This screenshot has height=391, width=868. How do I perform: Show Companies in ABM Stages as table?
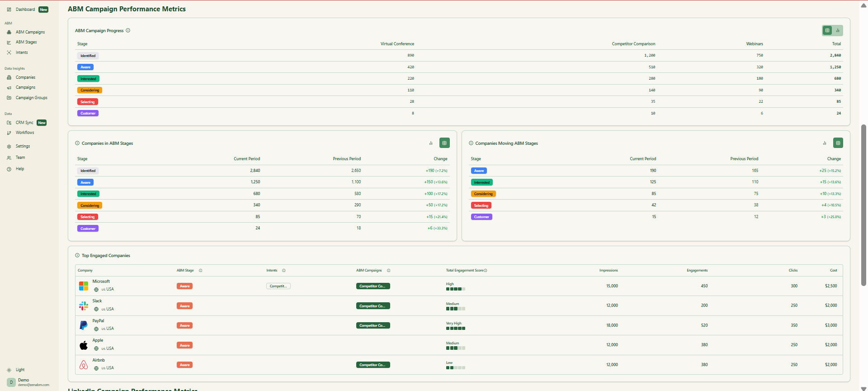tap(444, 143)
